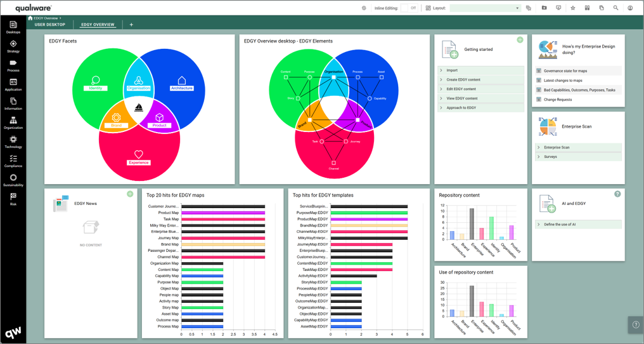Click the sailboat icon at Facets center
Image resolution: width=644 pixels, height=344 pixels.
[139, 107]
